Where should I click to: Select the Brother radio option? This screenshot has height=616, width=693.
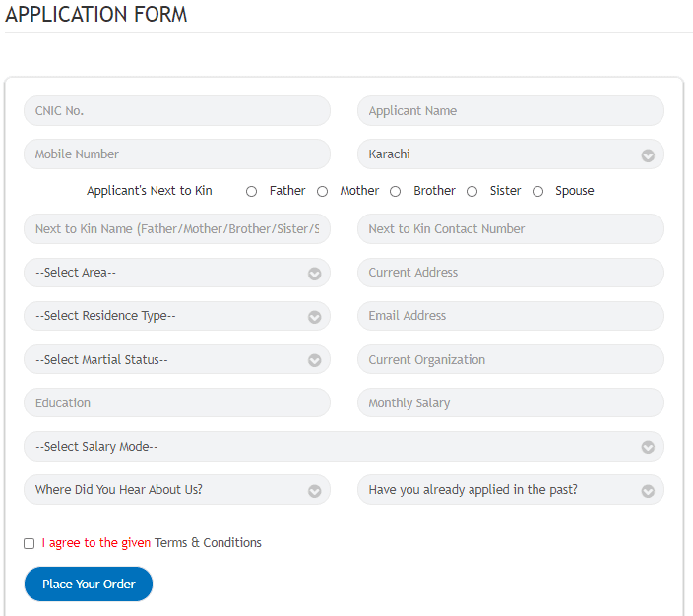click(396, 192)
